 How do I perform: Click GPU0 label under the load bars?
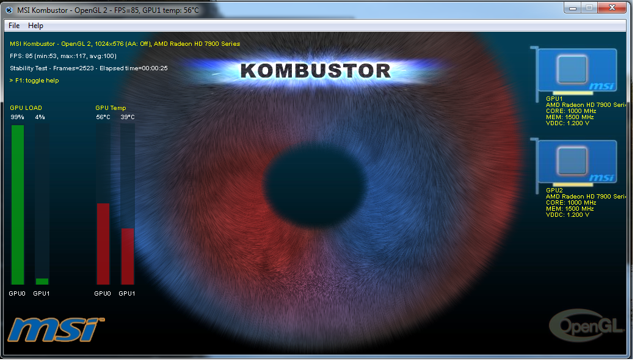(17, 293)
